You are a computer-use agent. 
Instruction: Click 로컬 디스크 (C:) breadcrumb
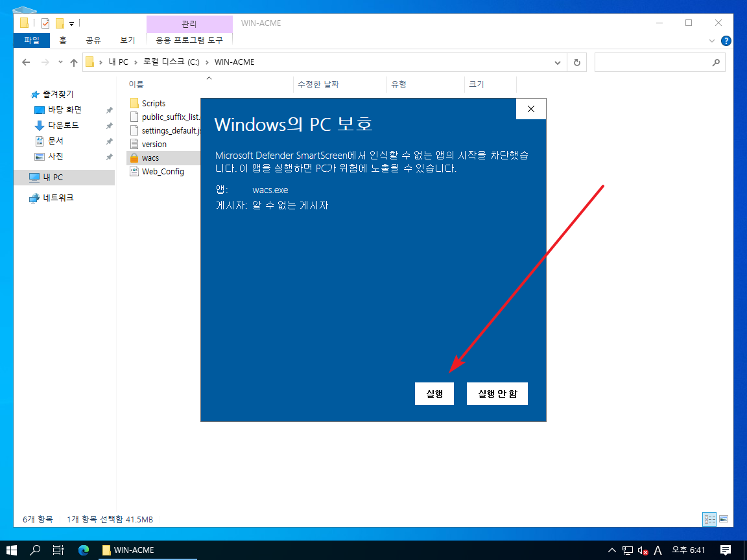click(171, 62)
